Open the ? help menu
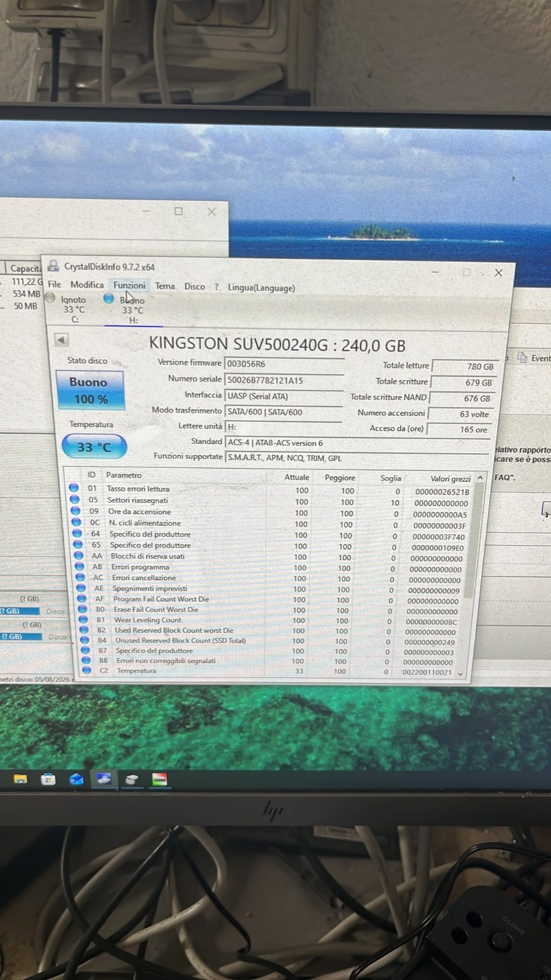 216,287
